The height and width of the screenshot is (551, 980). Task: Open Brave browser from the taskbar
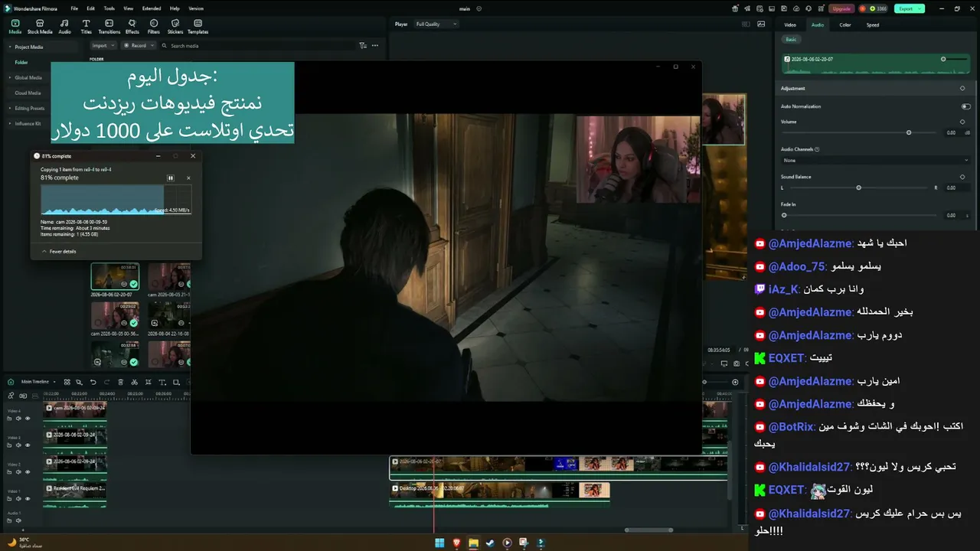pos(457,543)
